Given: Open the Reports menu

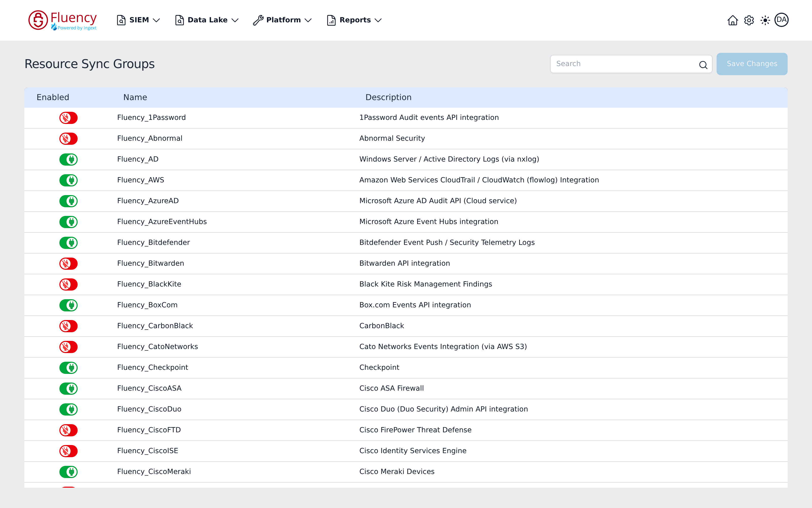Looking at the screenshot, I should [x=354, y=20].
